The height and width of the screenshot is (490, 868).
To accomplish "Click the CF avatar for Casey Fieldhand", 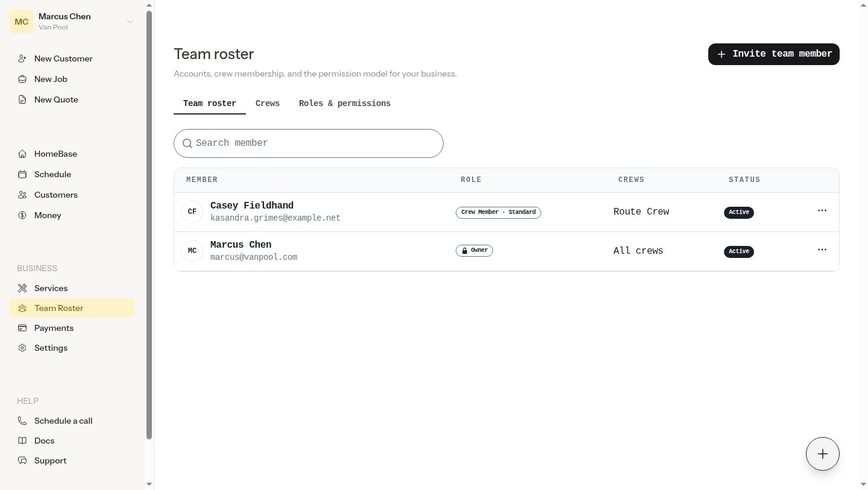I will [192, 212].
